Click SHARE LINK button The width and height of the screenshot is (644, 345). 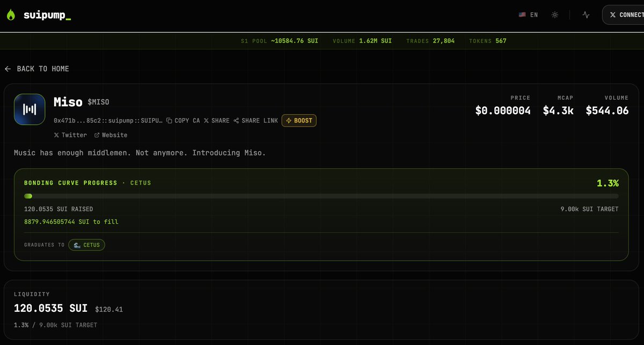tap(256, 121)
